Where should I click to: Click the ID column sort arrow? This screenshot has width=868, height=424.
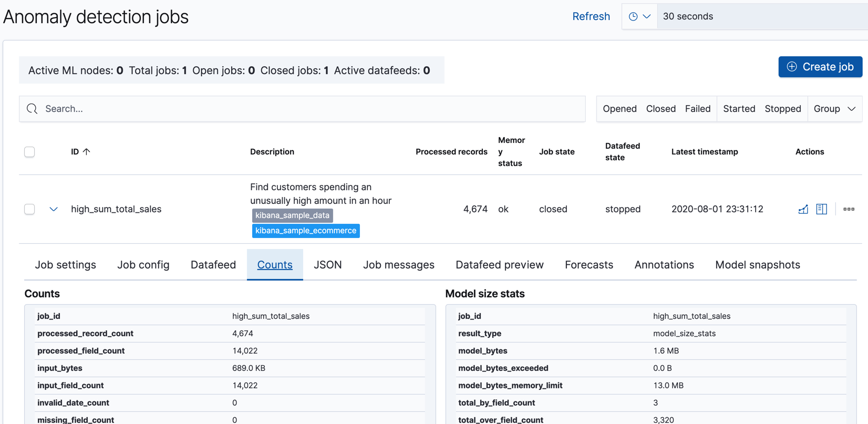(x=87, y=152)
